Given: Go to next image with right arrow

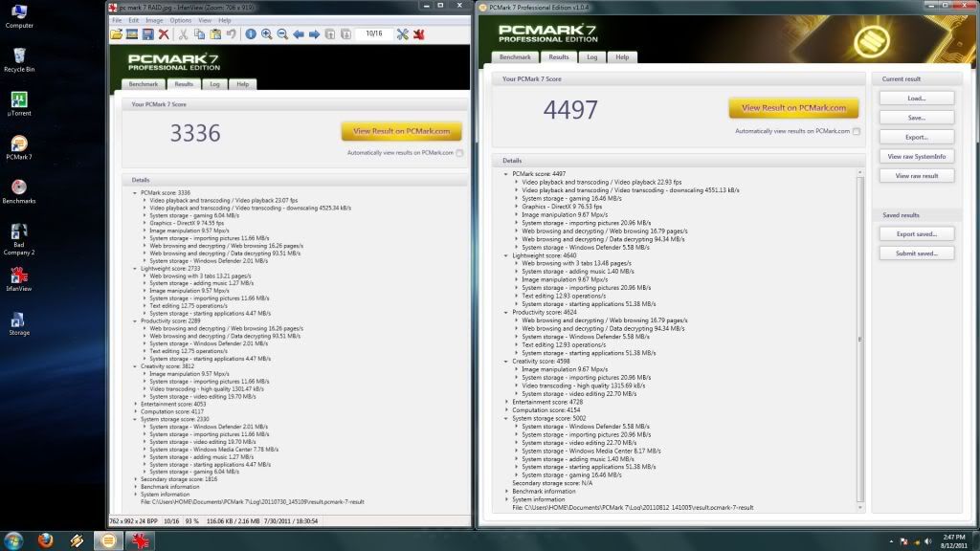Looking at the screenshot, I should (x=314, y=34).
